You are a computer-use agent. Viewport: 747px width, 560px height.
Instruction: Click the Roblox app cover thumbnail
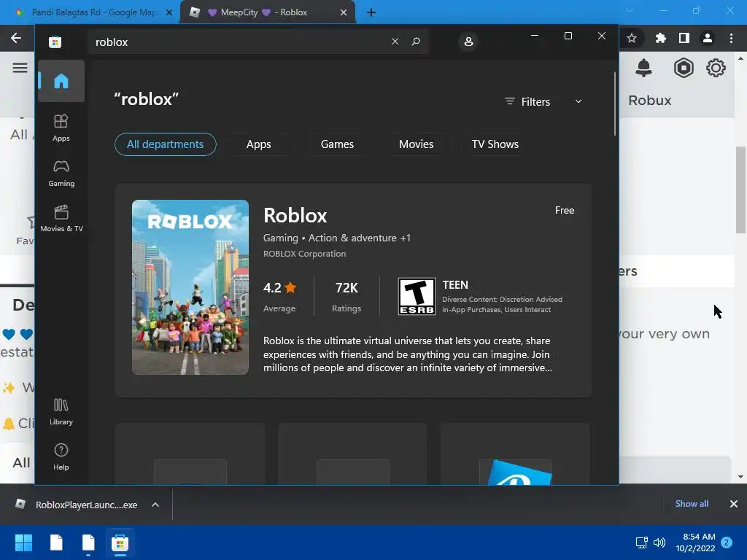coord(190,287)
